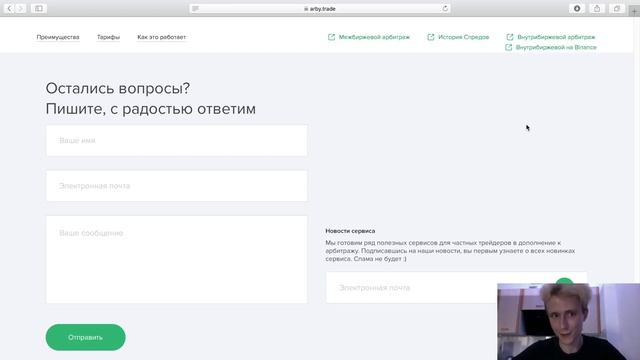Screen dimensions: 640x360
Task: Open the Как это работает menu item
Action: (x=161, y=37)
